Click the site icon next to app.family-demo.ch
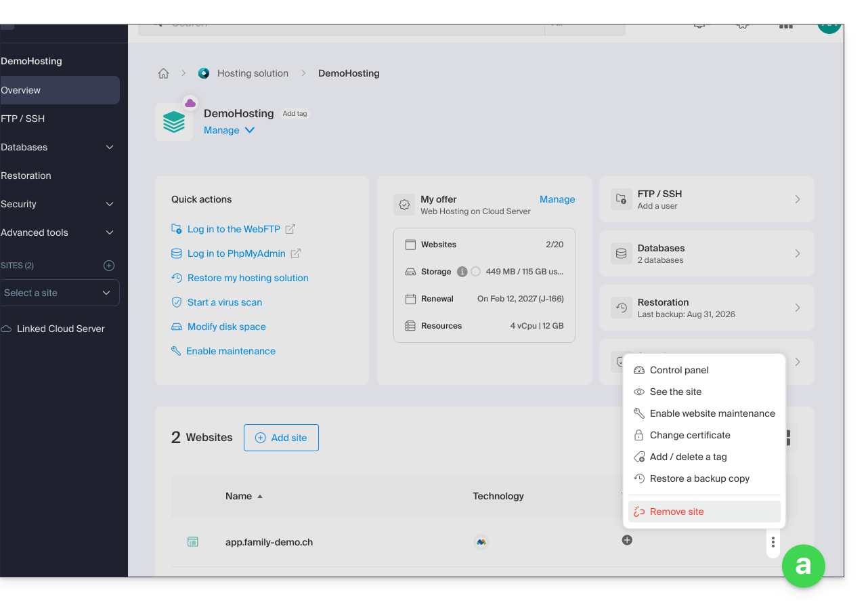This screenshot has width=868, height=601. (x=193, y=542)
